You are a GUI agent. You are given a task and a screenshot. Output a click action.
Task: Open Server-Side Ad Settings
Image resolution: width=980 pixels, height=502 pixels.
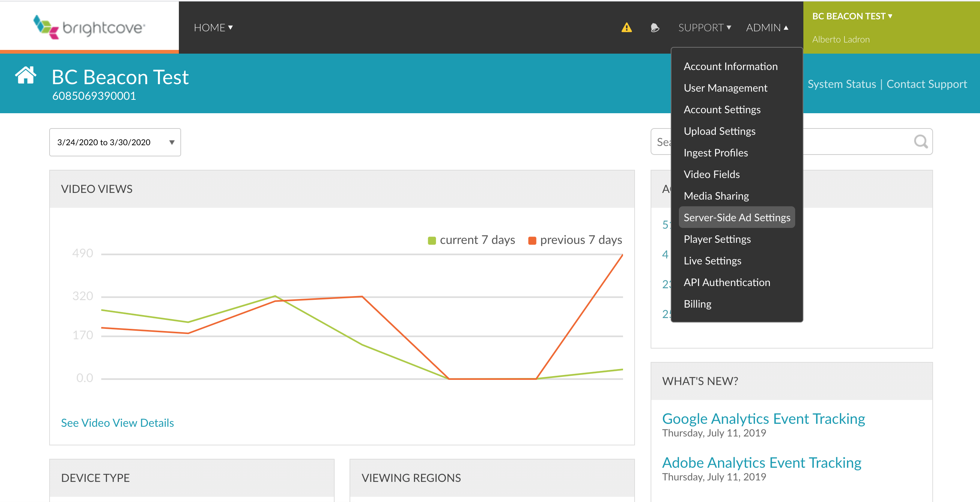coord(737,217)
